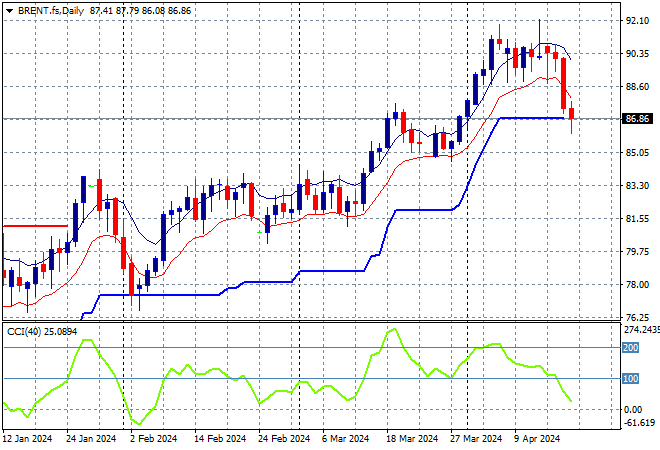Click the 92.10 price axis label
660x450 pixels.
click(x=637, y=21)
